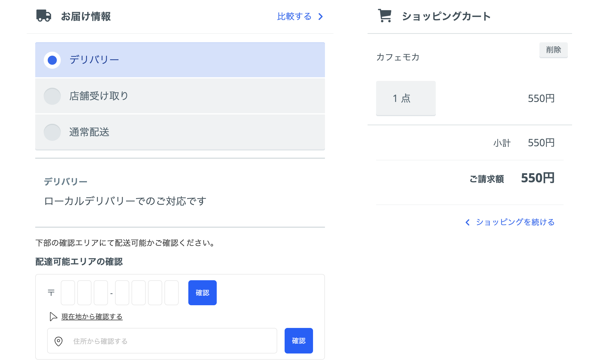
Task: Click the map pin icon in address field
Action: coord(59,341)
